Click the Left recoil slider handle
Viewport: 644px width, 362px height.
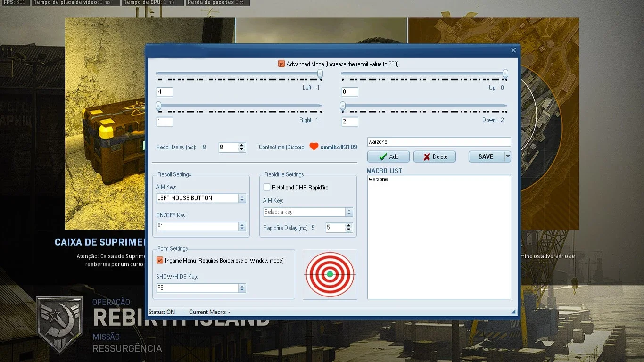pos(320,74)
